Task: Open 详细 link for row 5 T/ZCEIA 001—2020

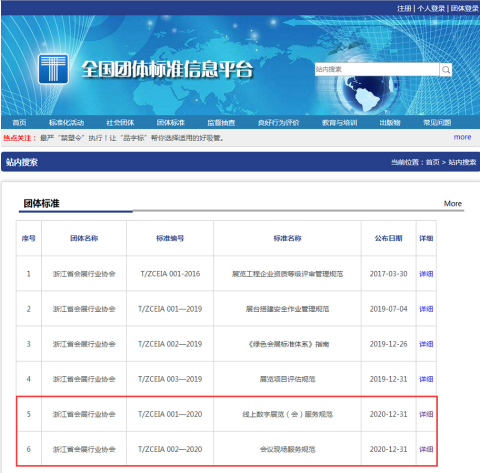Action: 426,414
